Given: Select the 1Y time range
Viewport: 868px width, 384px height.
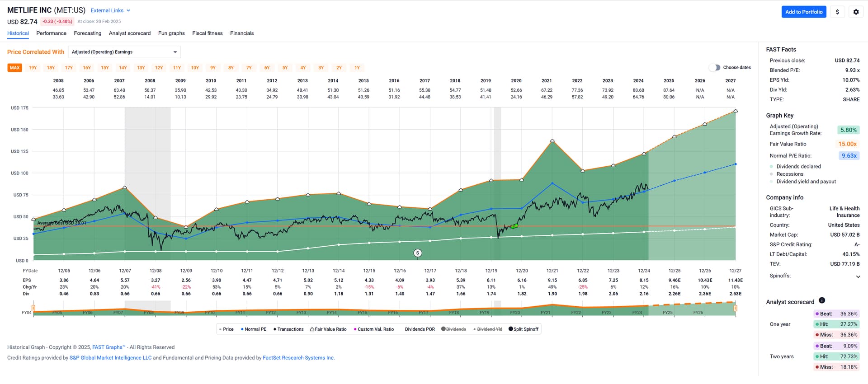Looking at the screenshot, I should coord(357,68).
